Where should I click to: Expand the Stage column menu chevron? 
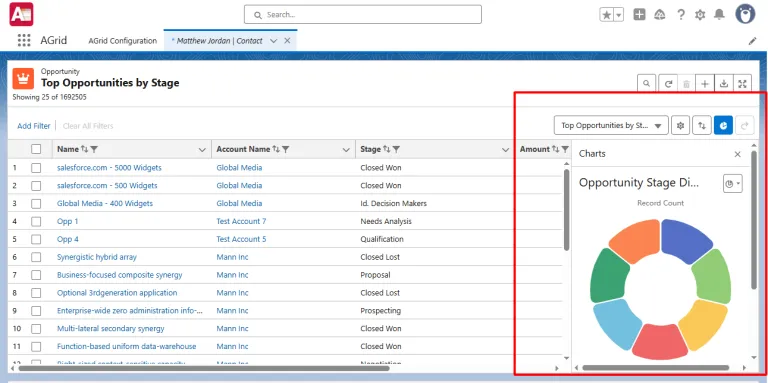point(505,150)
